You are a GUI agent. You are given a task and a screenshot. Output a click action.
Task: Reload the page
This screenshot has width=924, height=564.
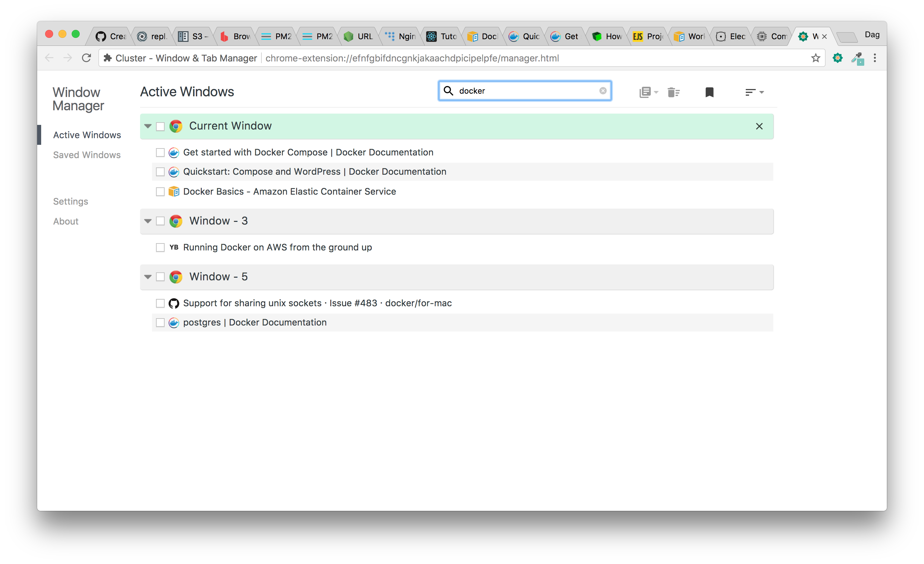coord(87,58)
